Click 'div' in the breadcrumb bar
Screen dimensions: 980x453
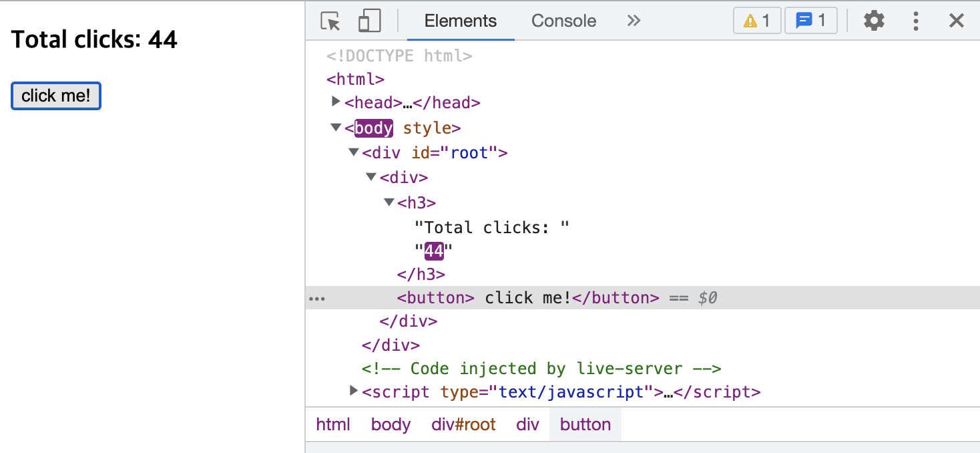pos(527,424)
